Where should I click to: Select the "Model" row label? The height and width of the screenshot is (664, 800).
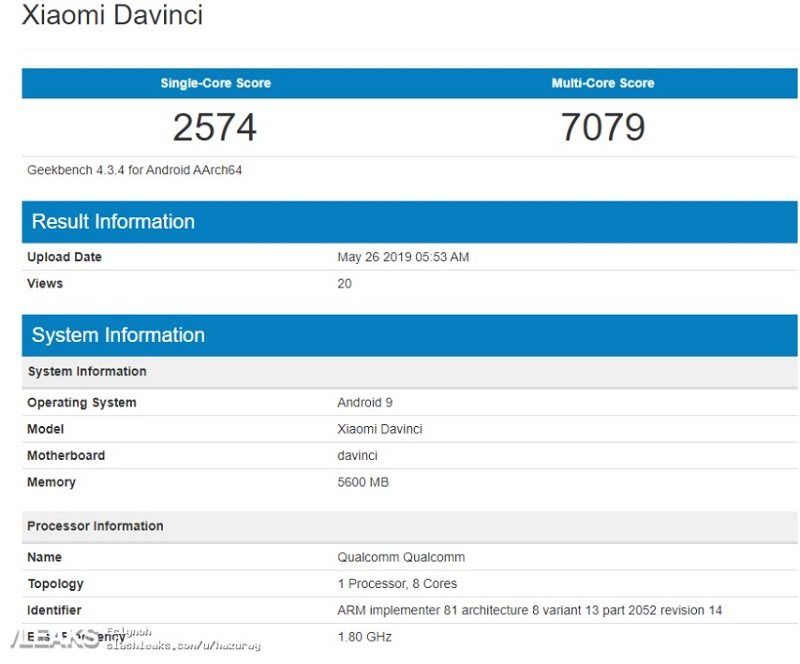point(45,429)
